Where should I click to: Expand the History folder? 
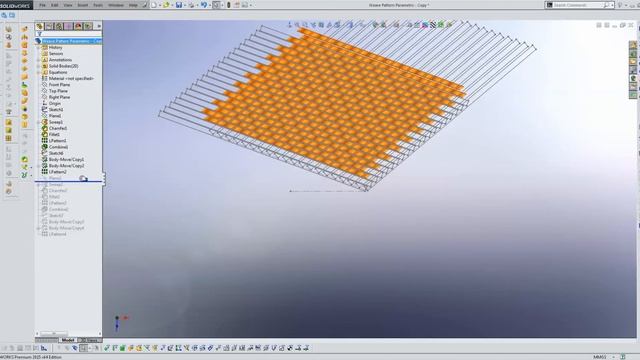(x=39, y=47)
